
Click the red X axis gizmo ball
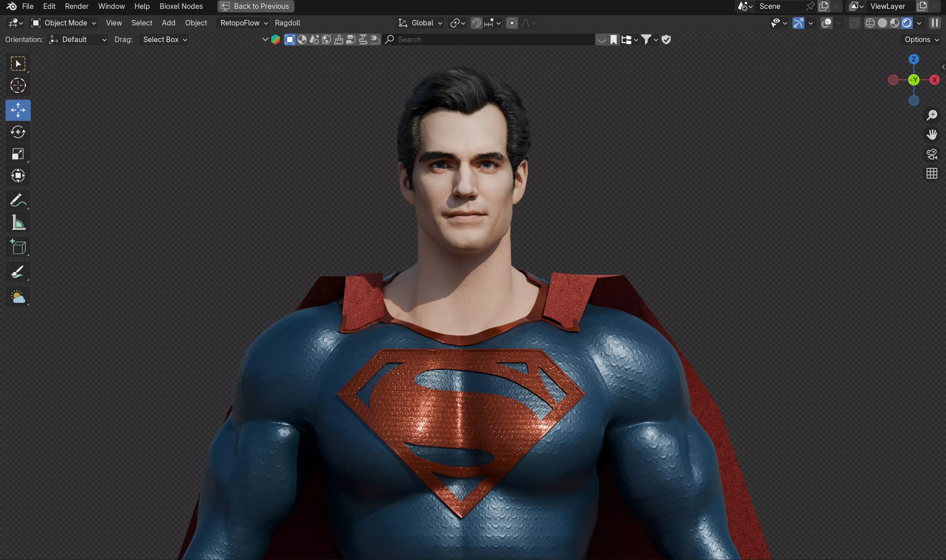coord(934,80)
